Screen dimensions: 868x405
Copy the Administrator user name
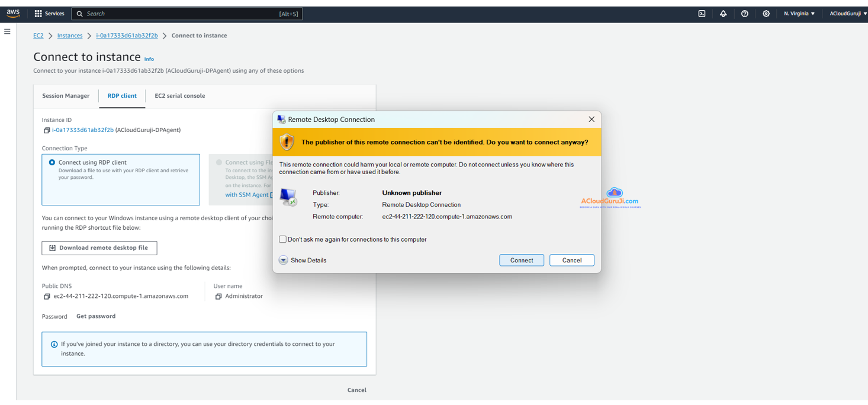[x=218, y=297]
